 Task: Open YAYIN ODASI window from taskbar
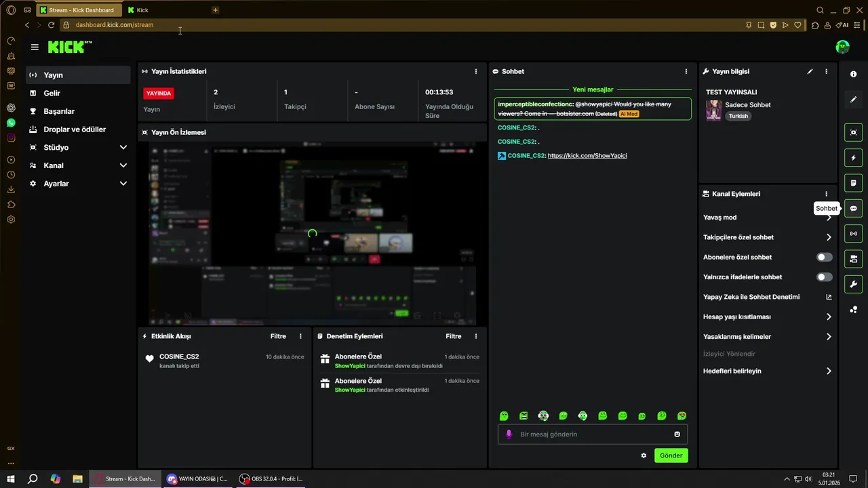pyautogui.click(x=197, y=479)
